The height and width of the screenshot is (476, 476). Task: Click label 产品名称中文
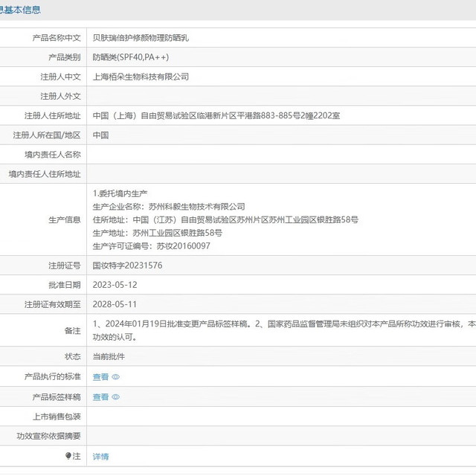click(x=57, y=38)
